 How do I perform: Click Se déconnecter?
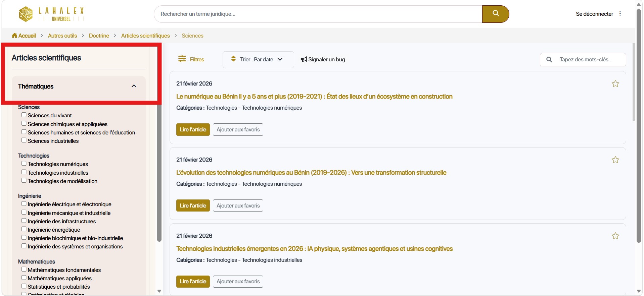pyautogui.click(x=594, y=14)
